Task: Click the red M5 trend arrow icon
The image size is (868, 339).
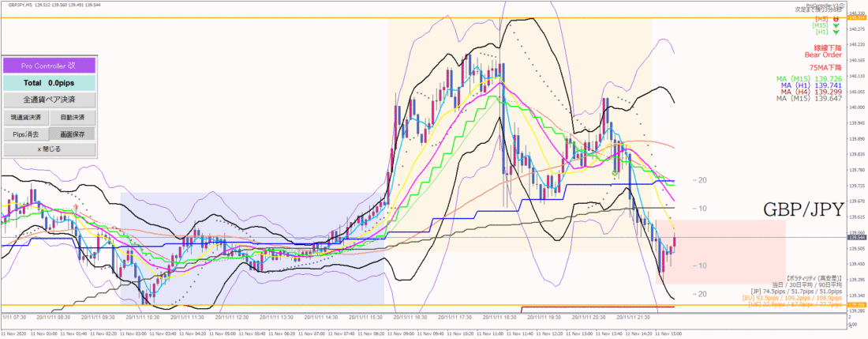Action: [836, 19]
